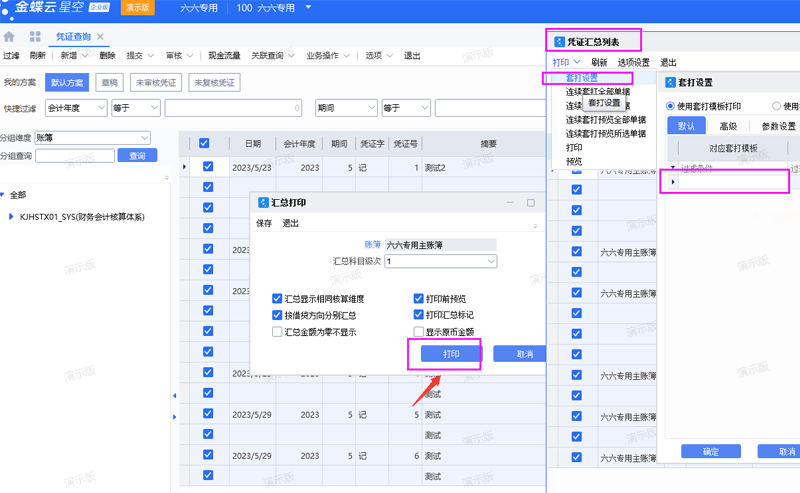Go to the home page icon
Viewport: 800px width, 493px height.
(x=9, y=37)
